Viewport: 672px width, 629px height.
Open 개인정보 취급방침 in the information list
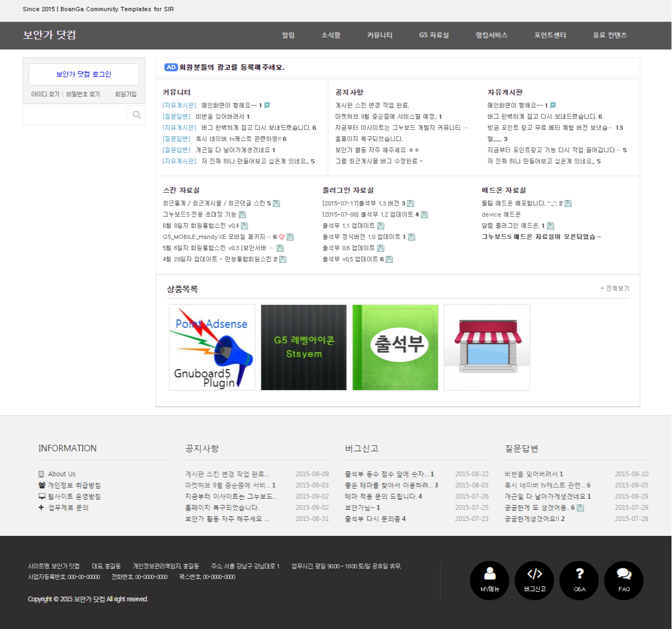click(x=74, y=485)
